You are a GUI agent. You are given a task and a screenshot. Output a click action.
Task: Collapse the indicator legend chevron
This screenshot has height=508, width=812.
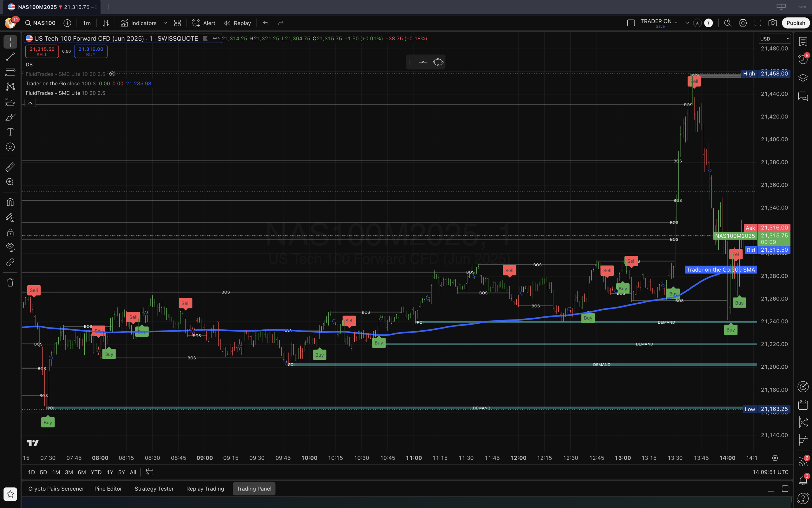click(x=30, y=103)
